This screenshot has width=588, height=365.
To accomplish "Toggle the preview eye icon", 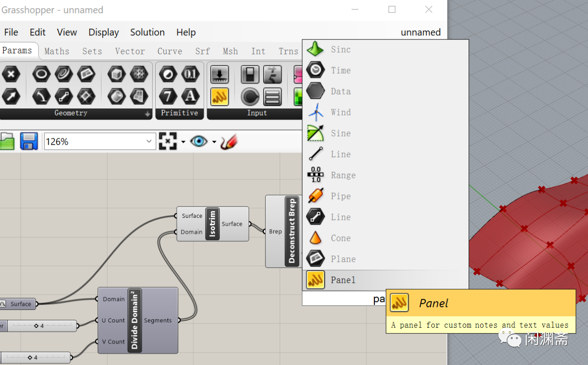I will pyautogui.click(x=199, y=141).
